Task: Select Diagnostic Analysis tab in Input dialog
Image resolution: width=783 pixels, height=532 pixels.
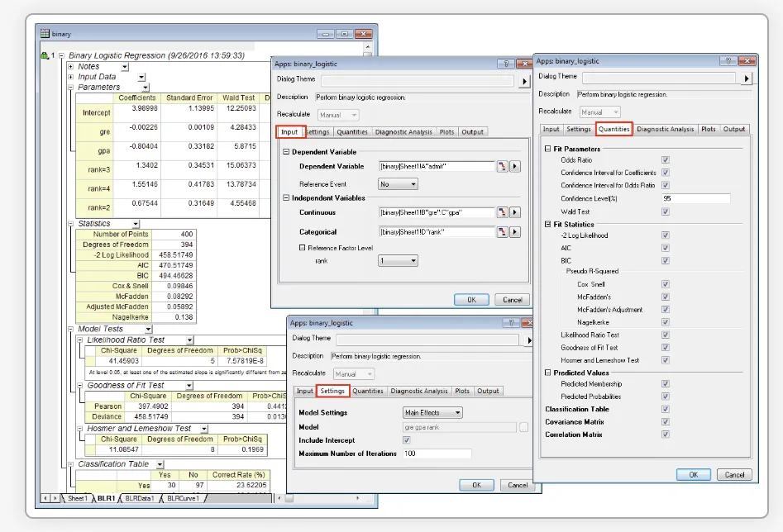Action: pyautogui.click(x=403, y=132)
